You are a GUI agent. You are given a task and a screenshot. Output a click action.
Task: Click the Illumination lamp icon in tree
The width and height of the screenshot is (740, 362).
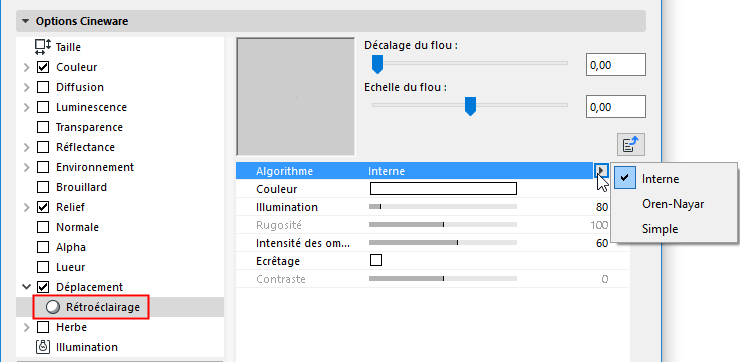click(x=43, y=347)
